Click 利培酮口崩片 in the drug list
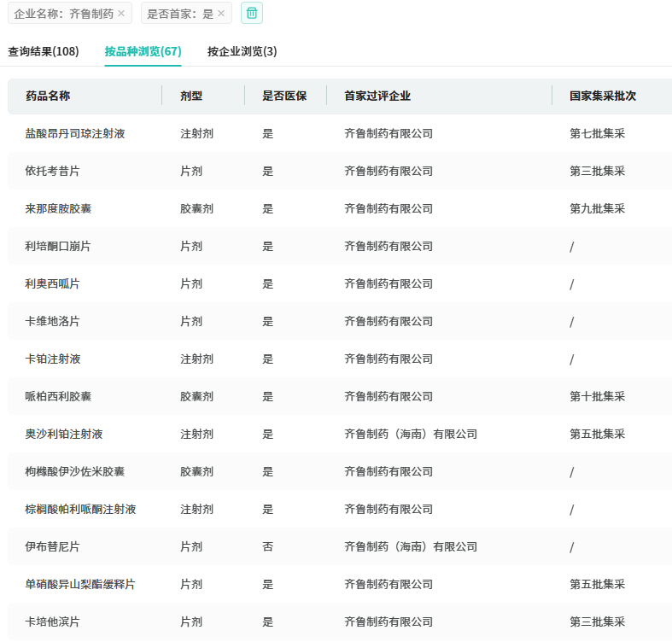 [58, 246]
